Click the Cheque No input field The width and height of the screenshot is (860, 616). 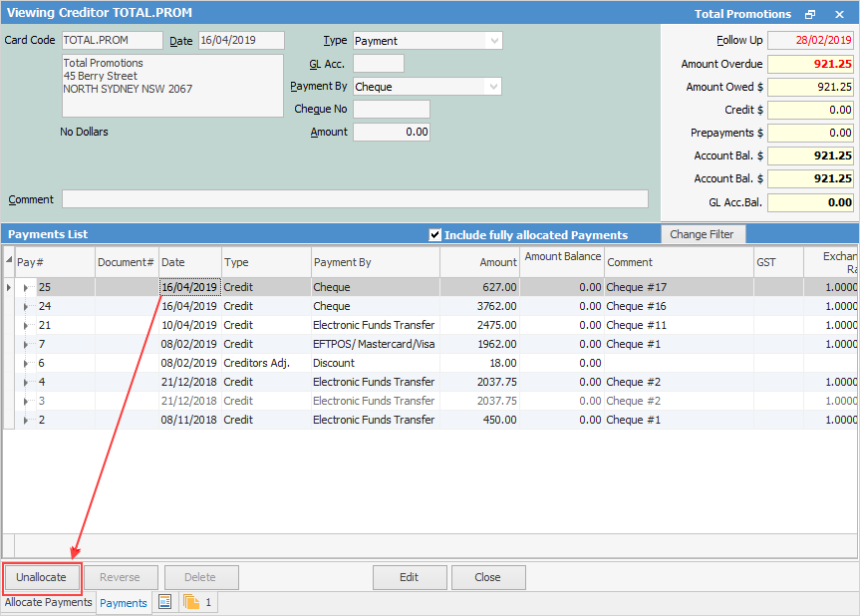pyautogui.click(x=391, y=110)
